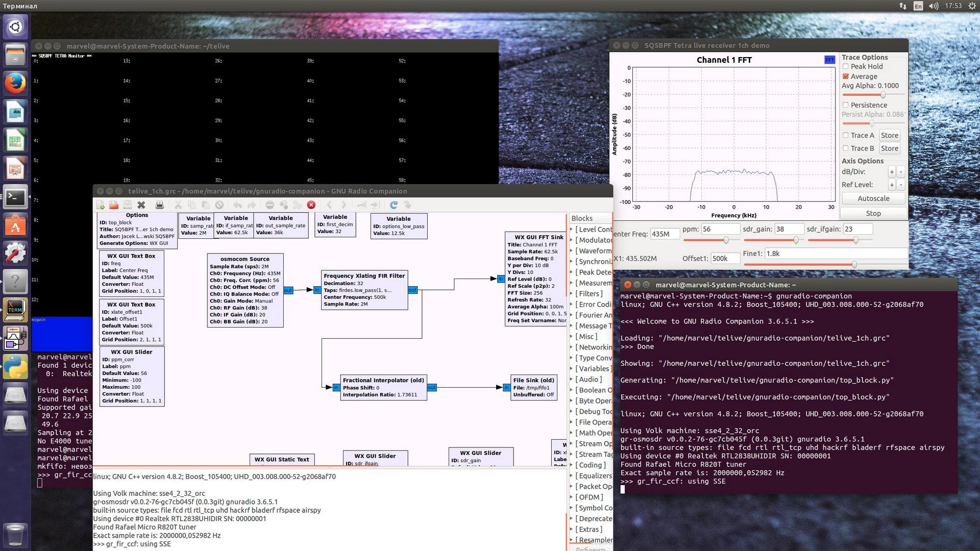This screenshot has height=551, width=980.
Task: Click the copy blocks icon
Action: [192, 205]
